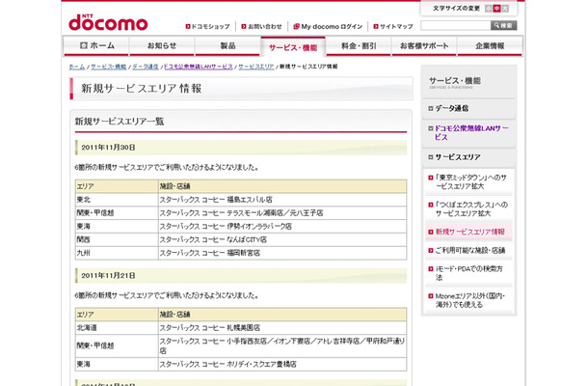Image resolution: width=588 pixels, height=386 pixels.
Task: Open the 料金・割引 tab
Action: pos(359,45)
